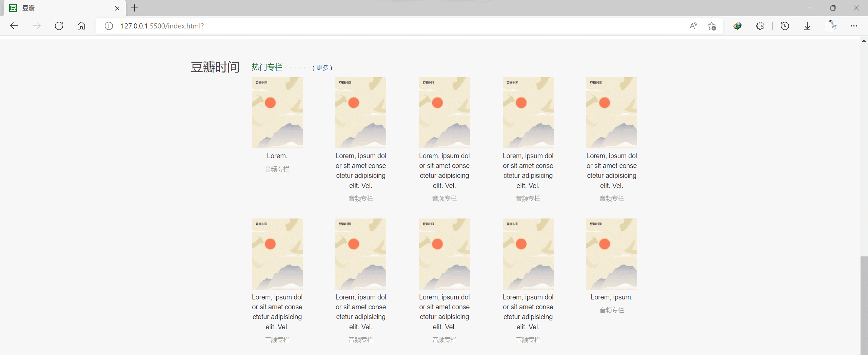Open the first row's fourth cover thumbnail

pyautogui.click(x=528, y=112)
